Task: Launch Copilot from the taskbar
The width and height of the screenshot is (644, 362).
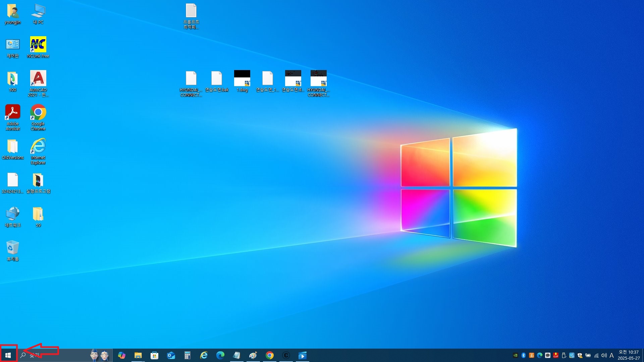Action: 121,355
